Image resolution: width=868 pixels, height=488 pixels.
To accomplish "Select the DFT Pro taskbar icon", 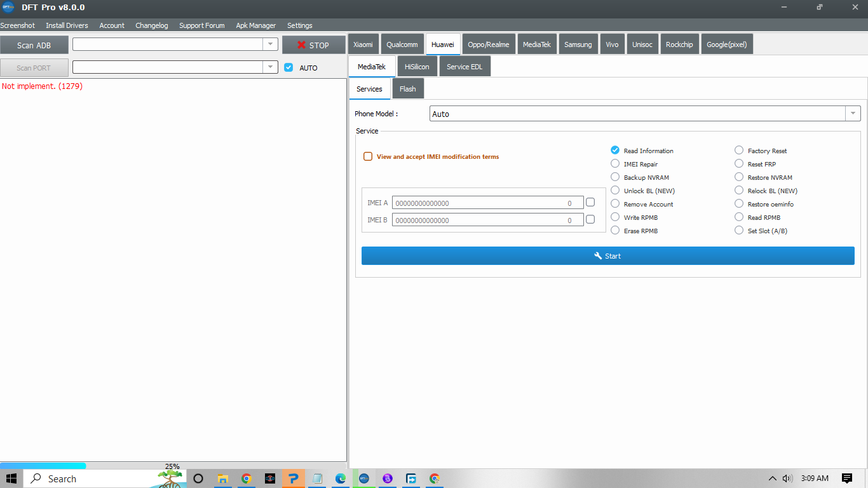I will click(x=364, y=478).
